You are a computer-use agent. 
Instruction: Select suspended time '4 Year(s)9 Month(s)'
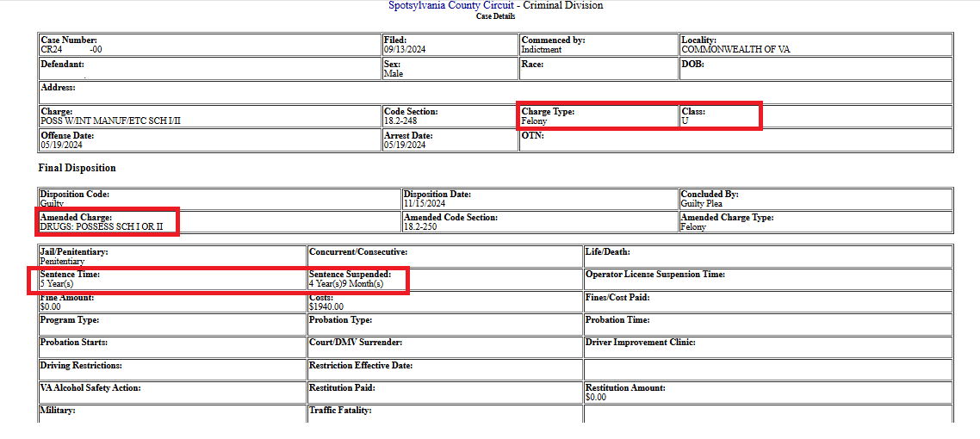coord(346,283)
